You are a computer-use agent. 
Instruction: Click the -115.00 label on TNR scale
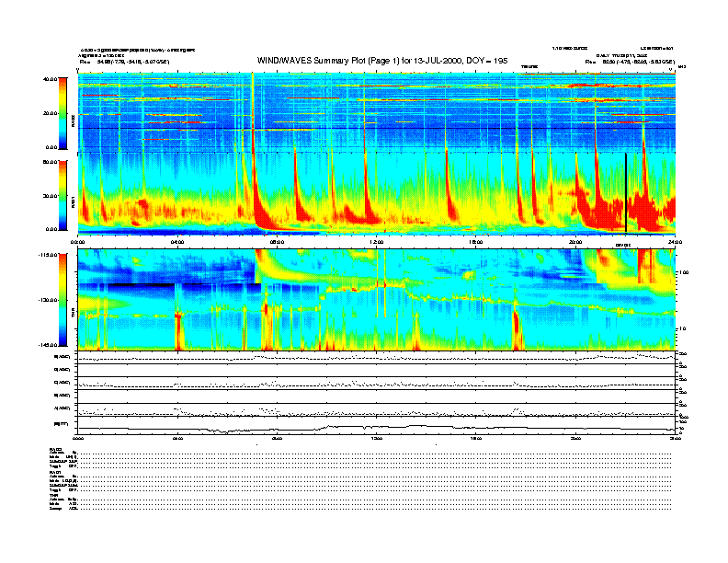click(x=49, y=255)
